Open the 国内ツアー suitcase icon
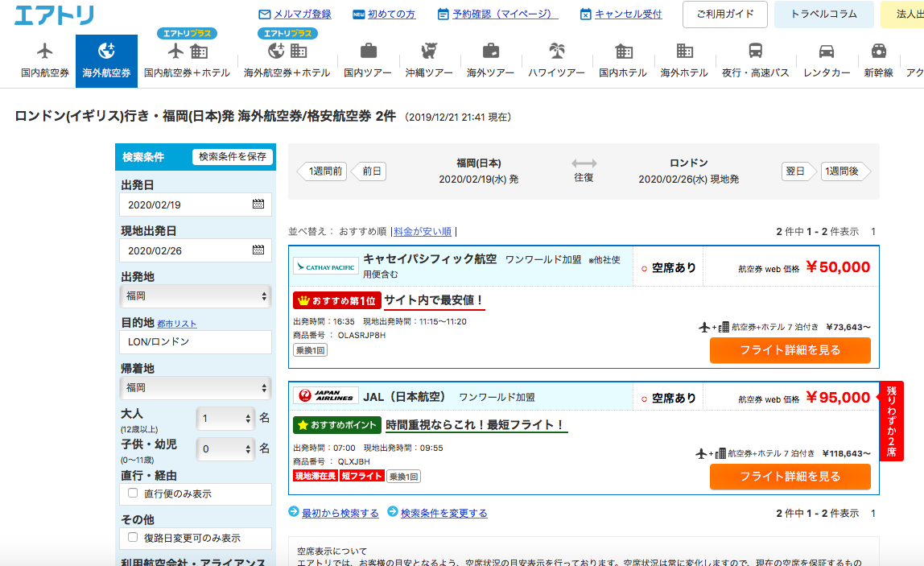The image size is (924, 566). tap(369, 52)
